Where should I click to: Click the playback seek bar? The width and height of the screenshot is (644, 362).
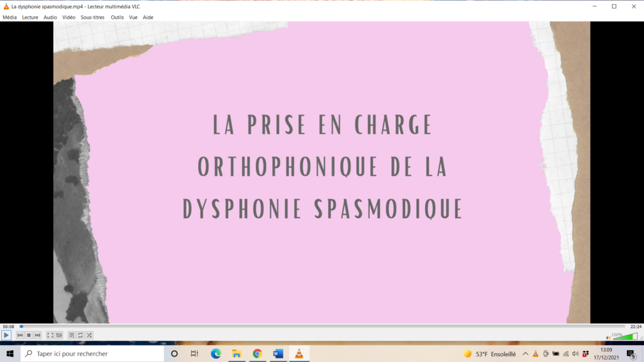314,326
